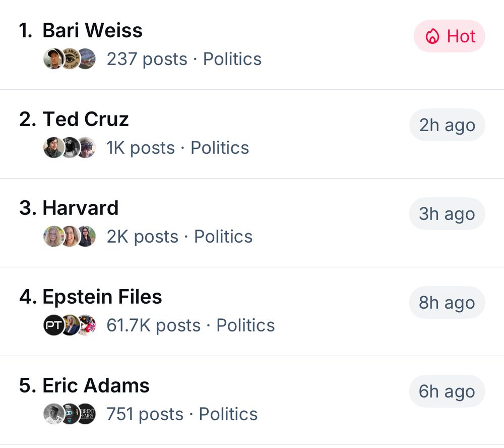Click the AWAKE eye avatar under Bari Weiss
504x448 pixels.
coord(70,59)
